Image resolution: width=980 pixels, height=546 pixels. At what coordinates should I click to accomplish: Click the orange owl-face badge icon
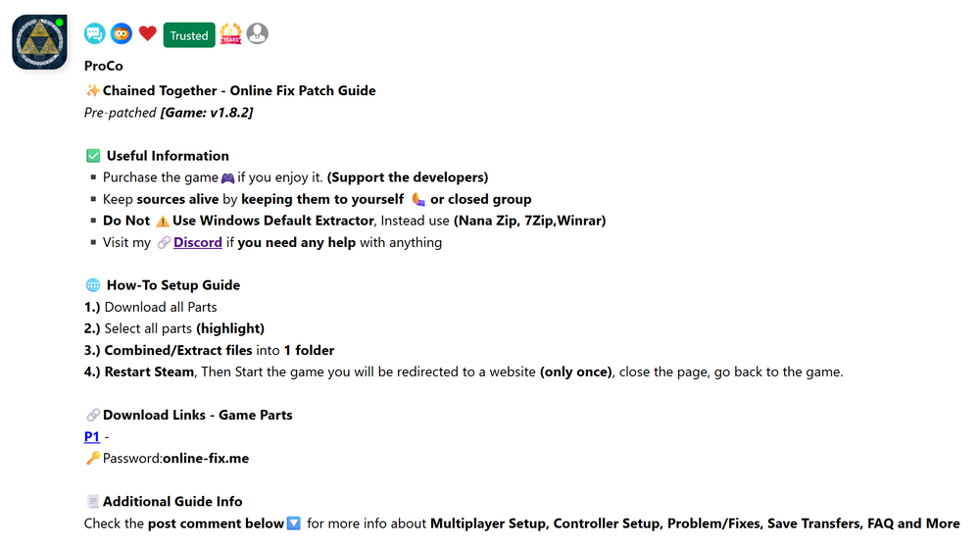pyautogui.click(x=122, y=33)
